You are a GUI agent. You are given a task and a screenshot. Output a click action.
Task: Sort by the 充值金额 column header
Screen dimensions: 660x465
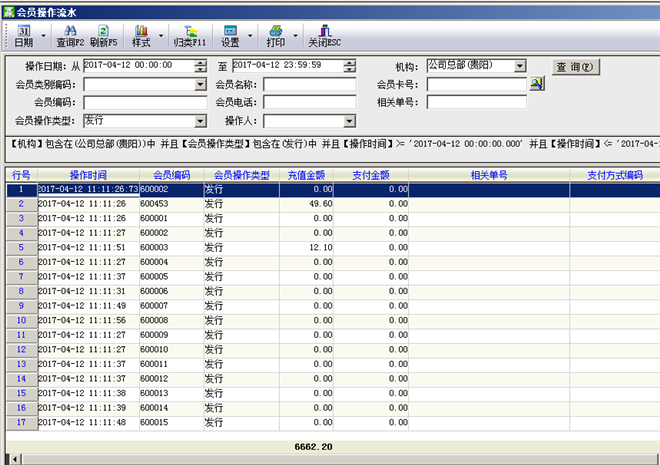point(301,175)
